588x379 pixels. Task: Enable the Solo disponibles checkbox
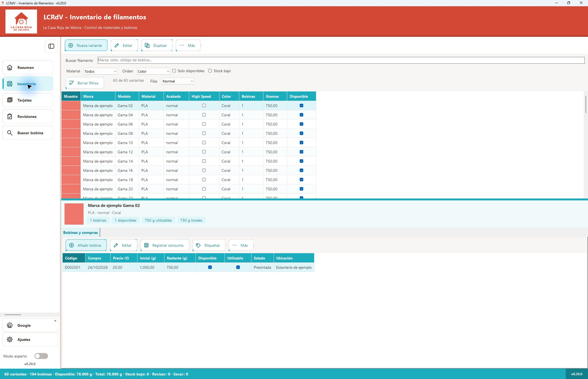pos(174,71)
